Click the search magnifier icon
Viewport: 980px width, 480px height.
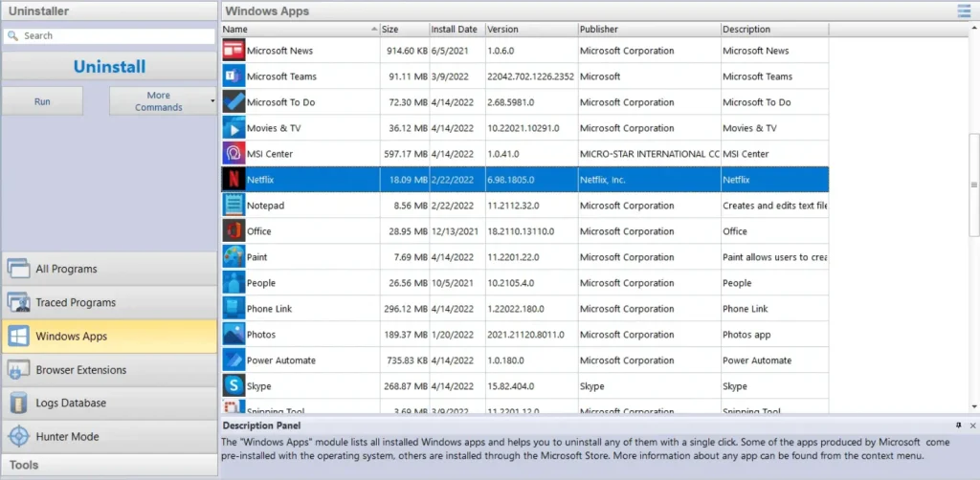12,35
